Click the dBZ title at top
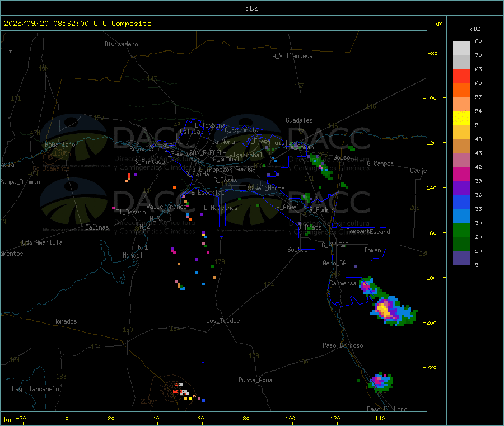The image size is (504, 426). point(251,8)
